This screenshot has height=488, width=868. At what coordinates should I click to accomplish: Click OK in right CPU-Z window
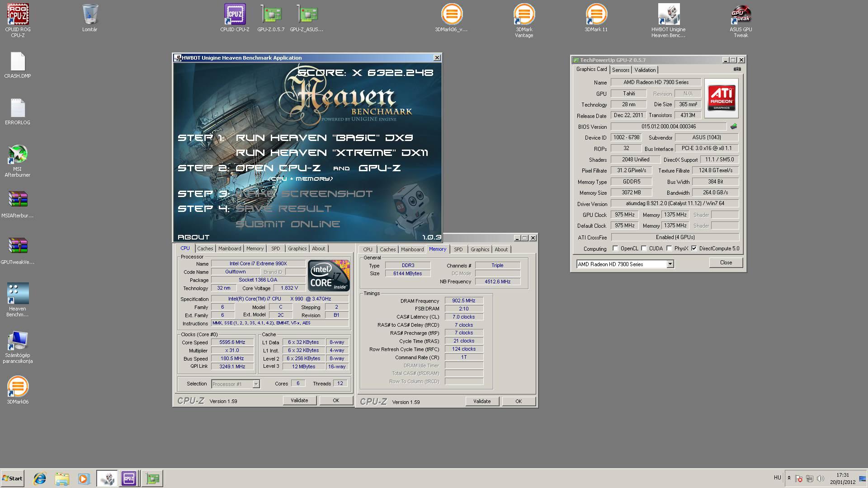pyautogui.click(x=519, y=401)
